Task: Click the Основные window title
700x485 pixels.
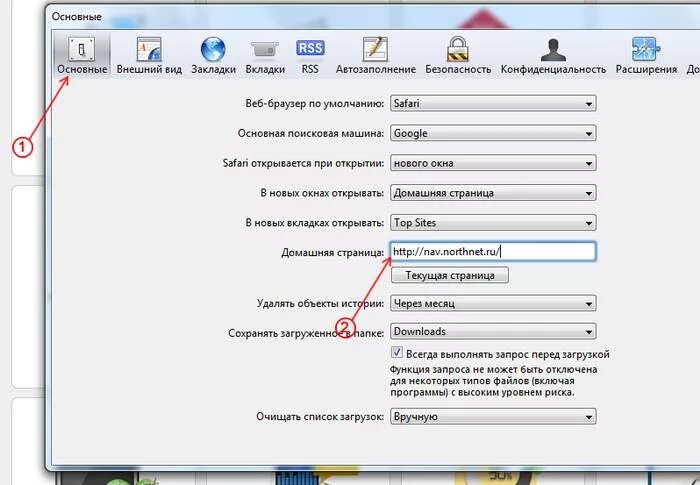Action: [77, 17]
